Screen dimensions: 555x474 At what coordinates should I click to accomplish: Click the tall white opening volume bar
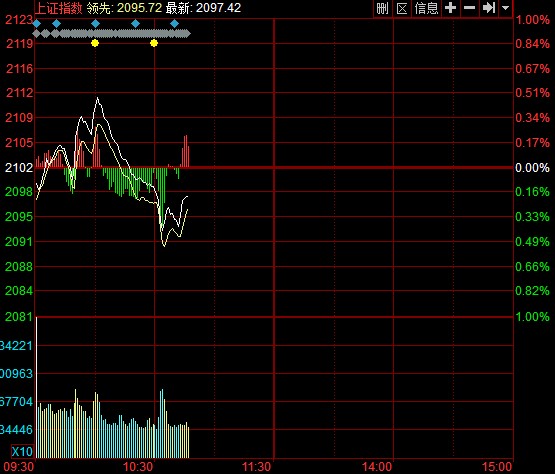point(37,388)
